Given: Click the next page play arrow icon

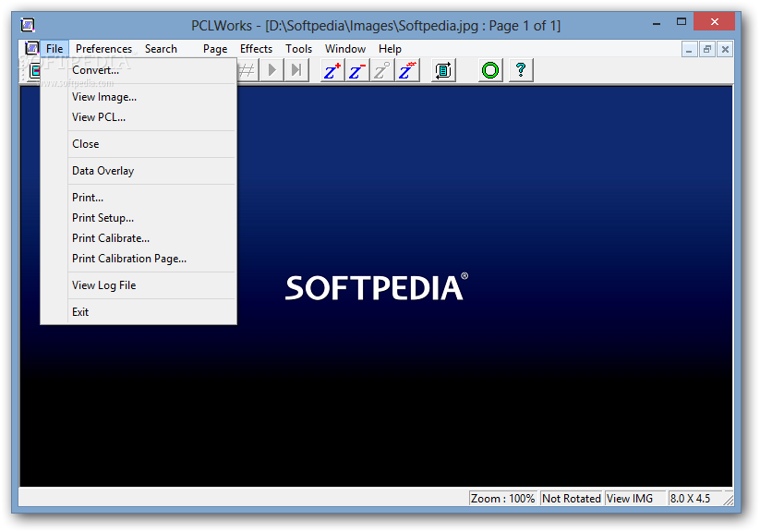Looking at the screenshot, I should pos(271,70).
